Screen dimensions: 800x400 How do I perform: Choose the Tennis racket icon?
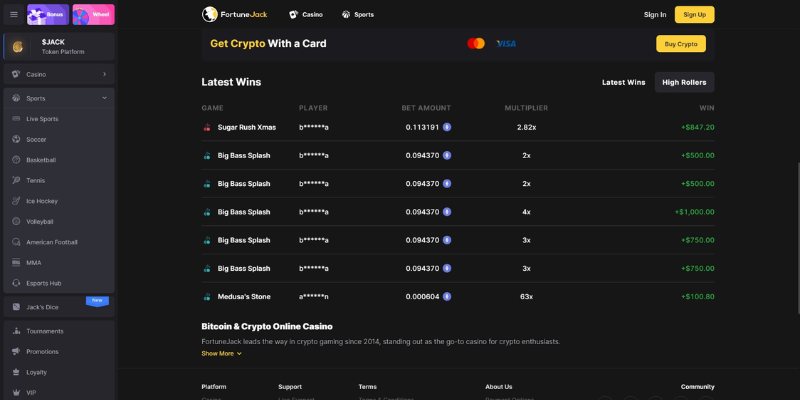pos(16,181)
